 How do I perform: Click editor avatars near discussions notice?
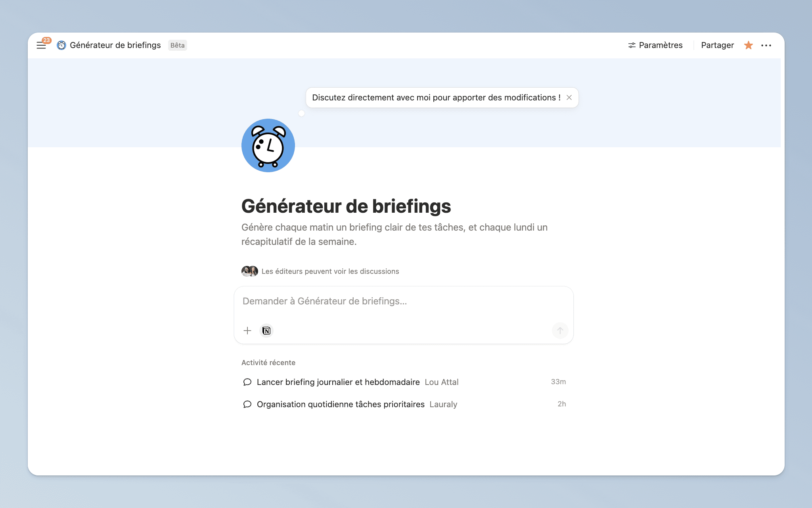coord(249,271)
